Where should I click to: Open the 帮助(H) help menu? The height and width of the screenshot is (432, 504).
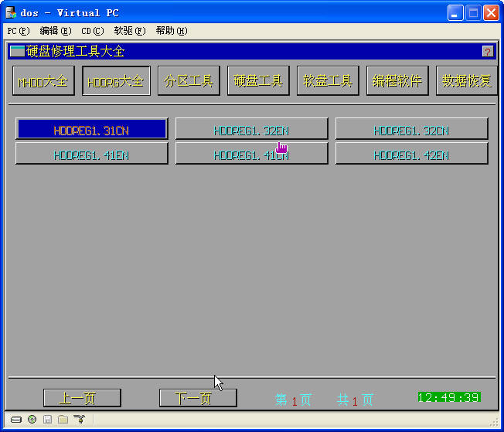click(x=172, y=31)
